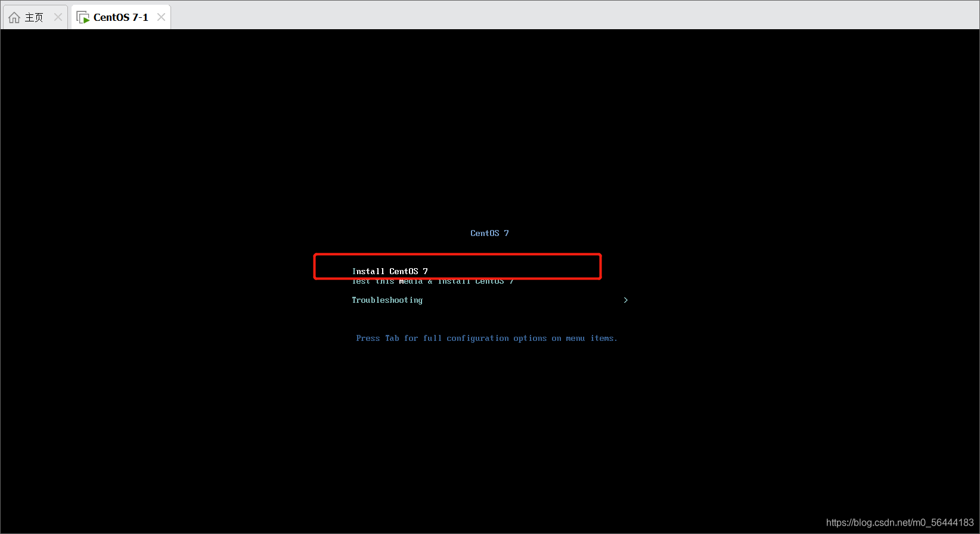Viewport: 980px width, 534px height.
Task: Select the CentOS 7-1 tab
Action: [120, 17]
